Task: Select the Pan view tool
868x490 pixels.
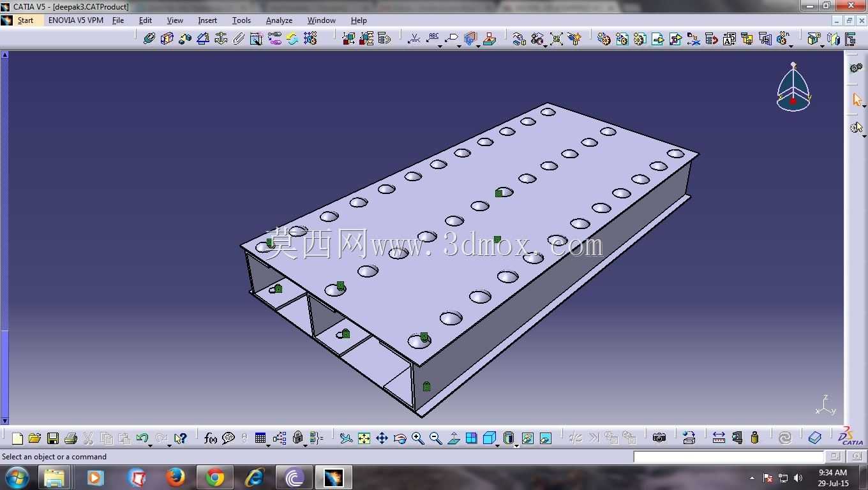Action: pyautogui.click(x=382, y=438)
